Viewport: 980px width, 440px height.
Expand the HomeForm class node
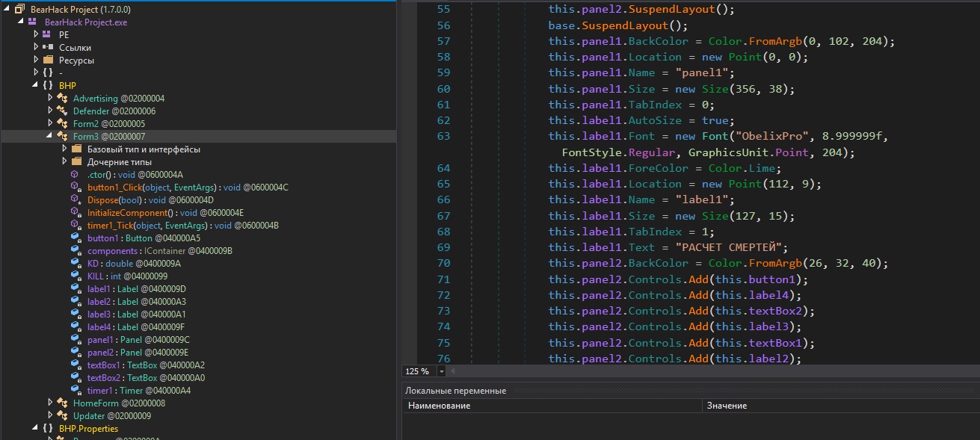click(50, 403)
